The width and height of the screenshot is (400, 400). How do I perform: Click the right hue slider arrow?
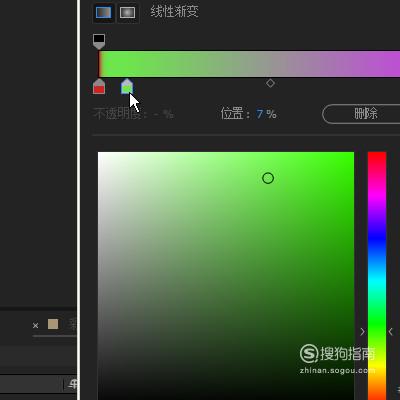tap(391, 331)
